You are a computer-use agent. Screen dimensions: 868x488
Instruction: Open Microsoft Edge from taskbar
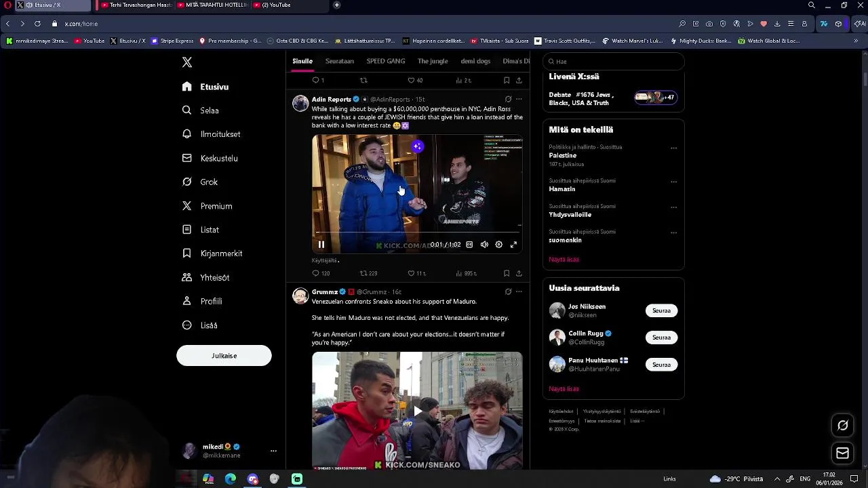231,479
